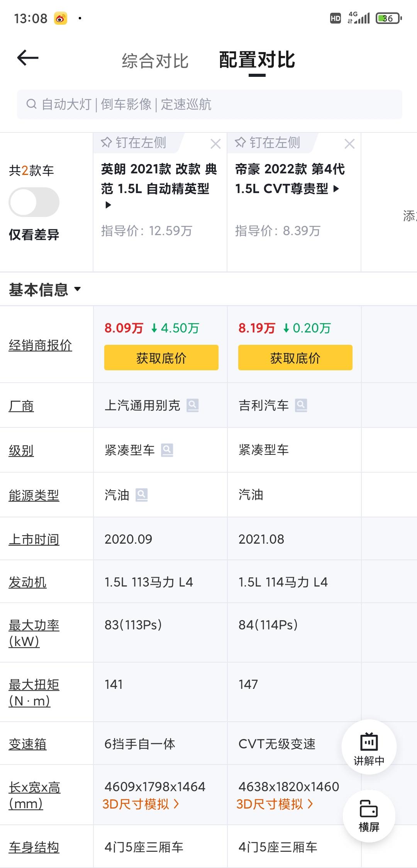417x868 pixels.
Task: Pin 英朗 column with 钉在左侧
Action: click(134, 142)
